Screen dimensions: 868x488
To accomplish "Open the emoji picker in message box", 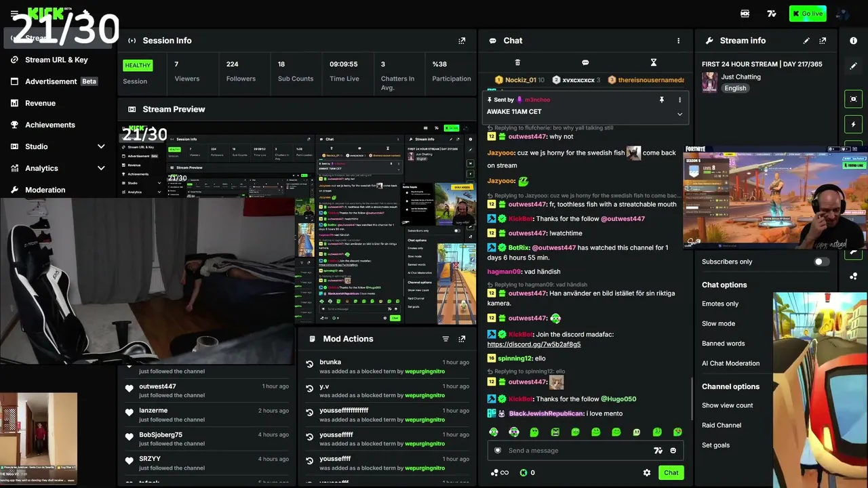I will pyautogui.click(x=673, y=451).
